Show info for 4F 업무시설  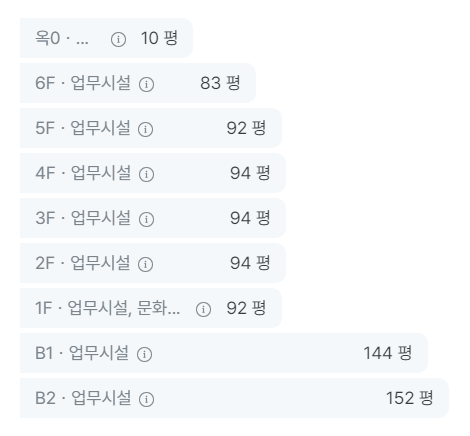146,174
